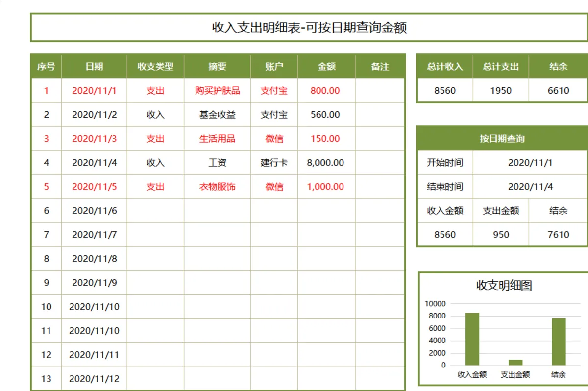The image size is (588, 391).
Task: Click the 账户 column header
Action: tap(274, 67)
